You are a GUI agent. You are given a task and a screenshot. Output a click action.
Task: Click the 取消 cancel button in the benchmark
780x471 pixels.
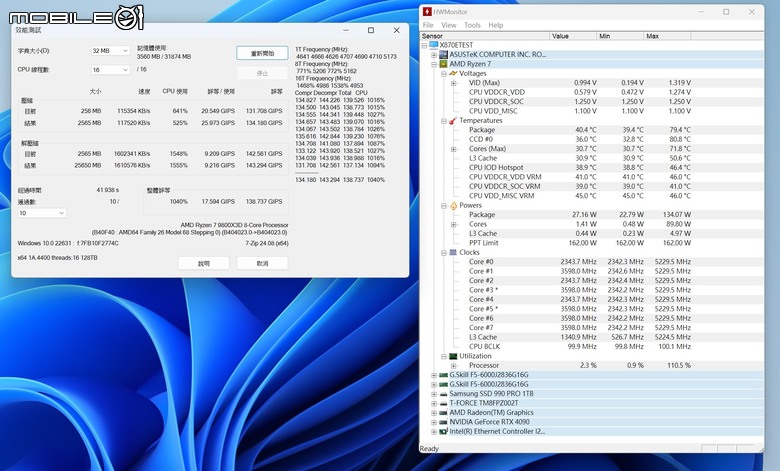[x=262, y=263]
